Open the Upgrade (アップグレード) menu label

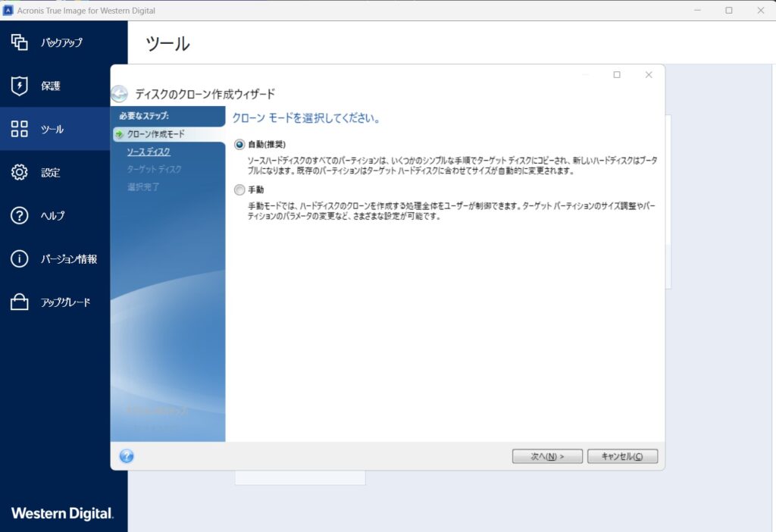[x=66, y=302]
